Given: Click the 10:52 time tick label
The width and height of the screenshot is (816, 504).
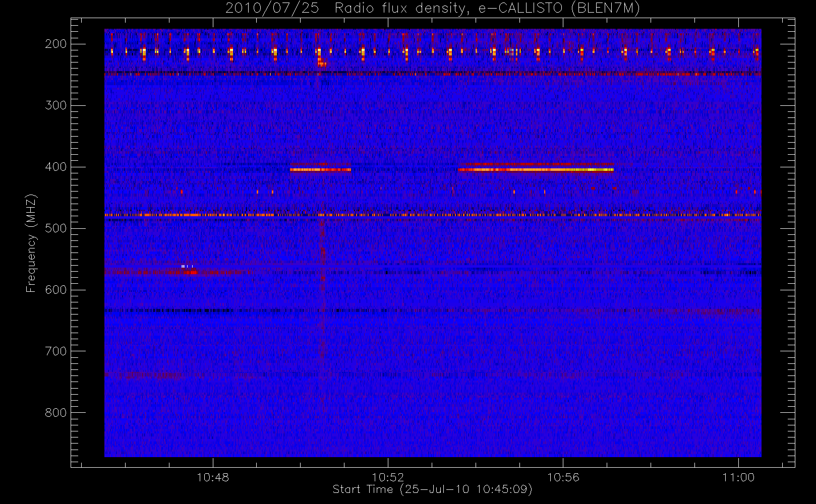Looking at the screenshot, I should tap(388, 477).
